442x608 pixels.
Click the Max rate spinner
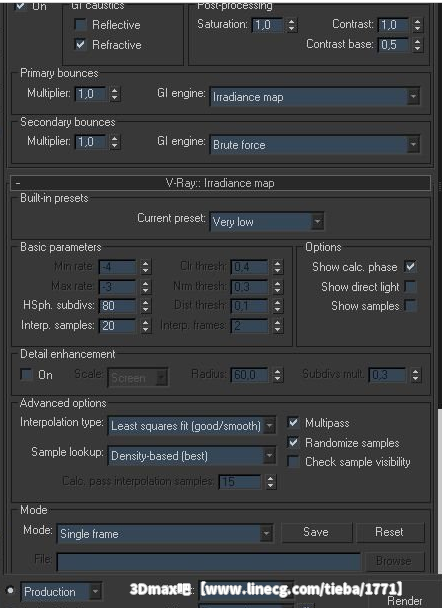[x=145, y=287]
